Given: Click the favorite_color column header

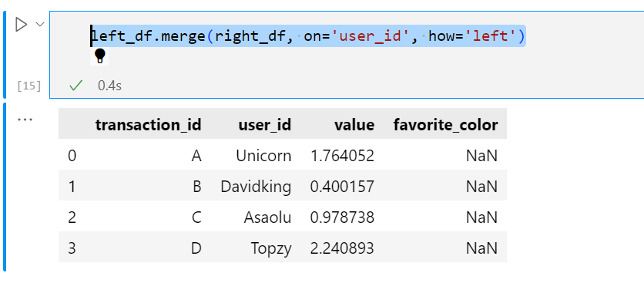Looking at the screenshot, I should point(445,124).
